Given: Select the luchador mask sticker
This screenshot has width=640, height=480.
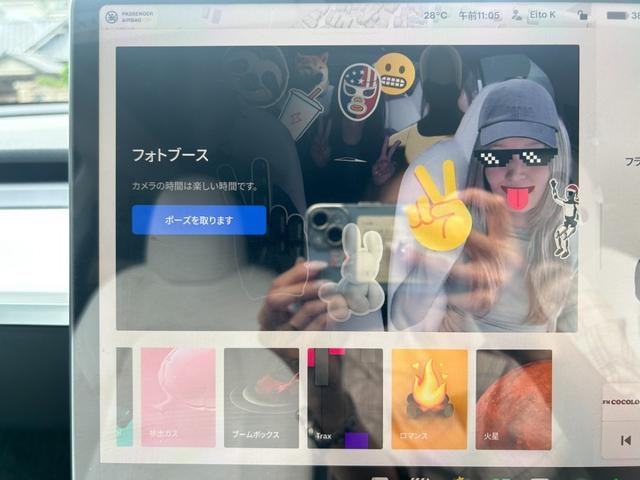Looking at the screenshot, I should (x=359, y=92).
